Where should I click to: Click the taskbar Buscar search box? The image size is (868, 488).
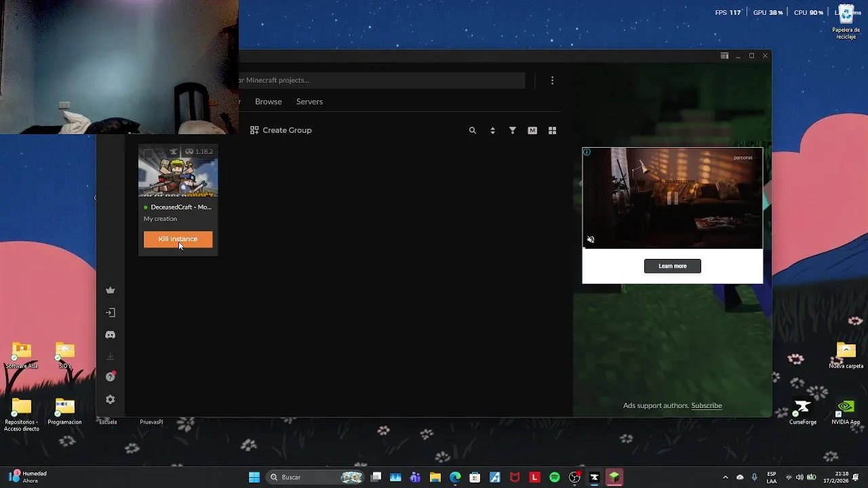(315, 477)
